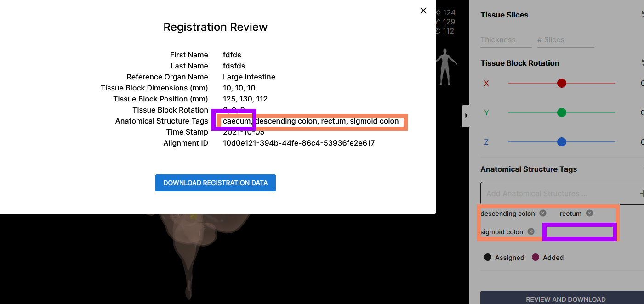Select the red X rotation slider handle

561,83
